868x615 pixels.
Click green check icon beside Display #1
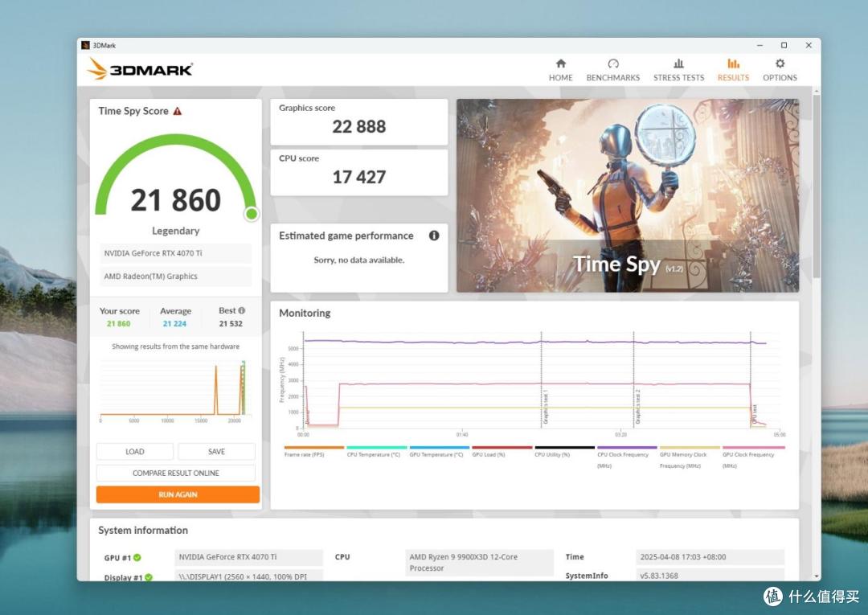(x=149, y=577)
